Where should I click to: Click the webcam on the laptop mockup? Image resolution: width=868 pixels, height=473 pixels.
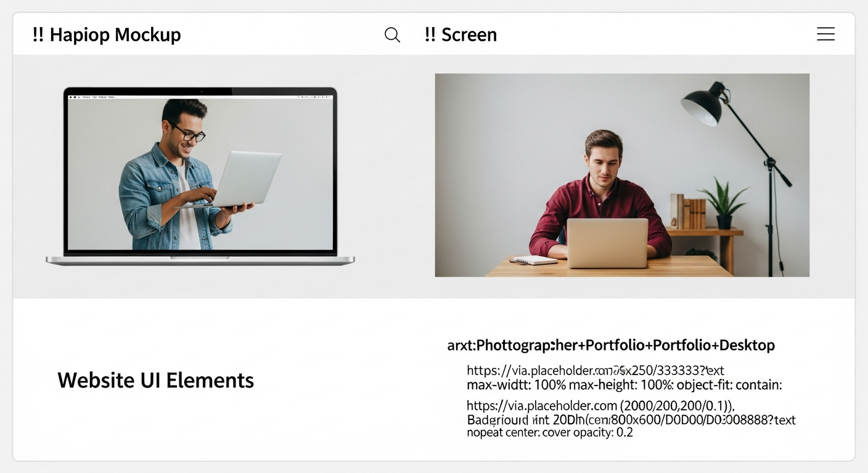[200, 91]
